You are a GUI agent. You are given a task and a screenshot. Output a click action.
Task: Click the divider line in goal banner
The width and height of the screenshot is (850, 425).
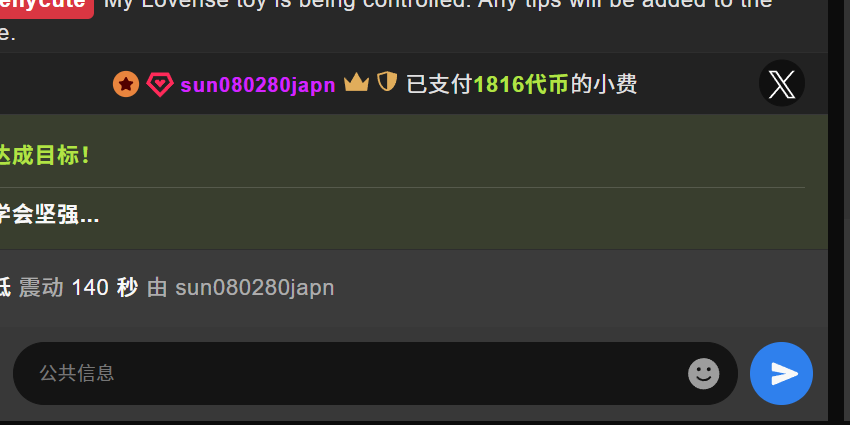(402, 188)
